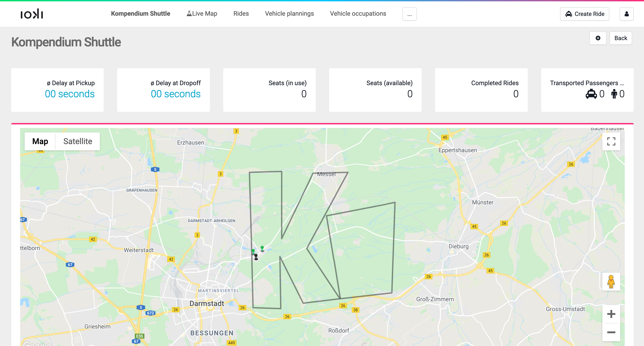Click the Erzhausen label on the map
The width and height of the screenshot is (644, 346).
click(x=191, y=143)
